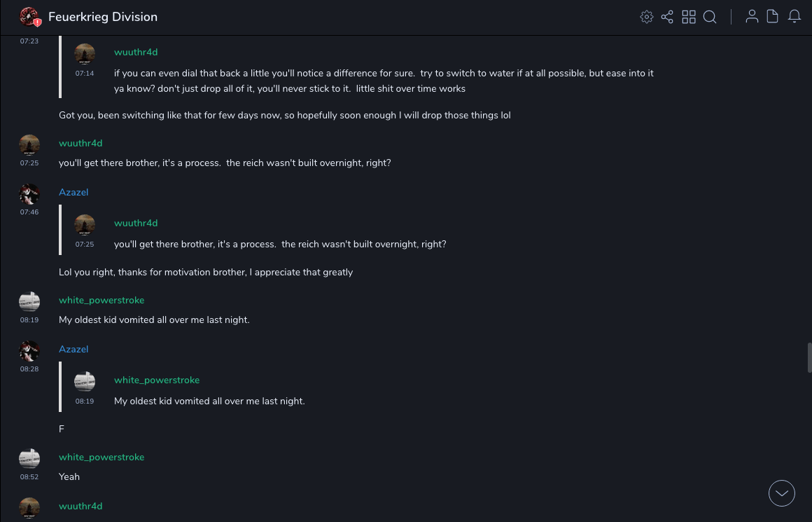
Task: Open room settings gear icon
Action: [x=647, y=17]
